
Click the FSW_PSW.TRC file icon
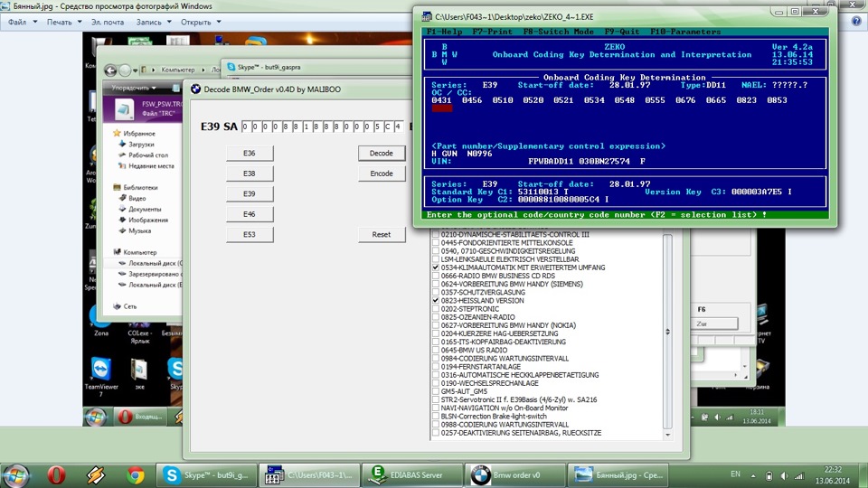124,108
